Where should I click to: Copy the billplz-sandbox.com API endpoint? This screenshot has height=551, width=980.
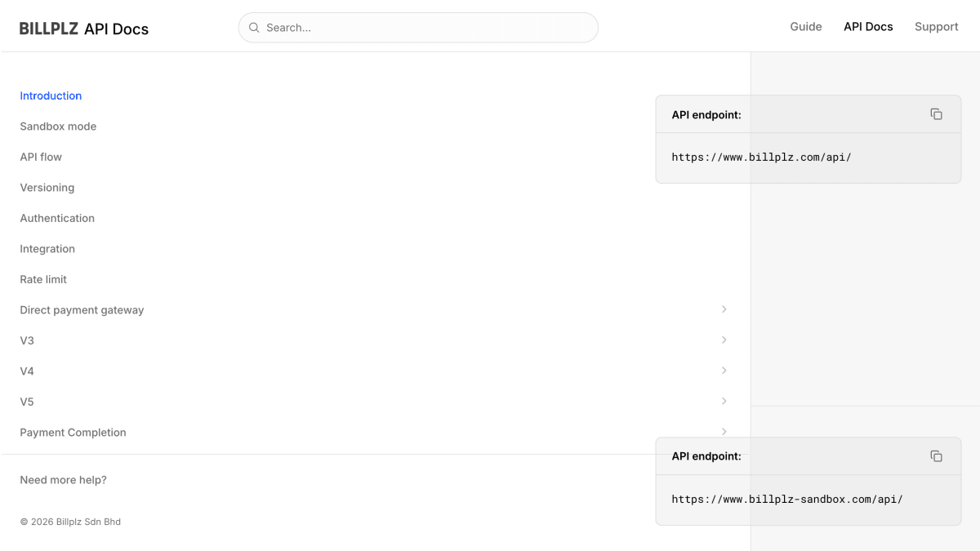(x=936, y=456)
